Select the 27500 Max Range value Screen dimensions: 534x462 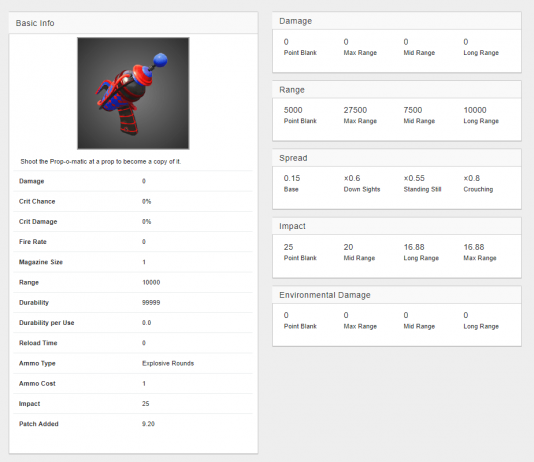[355, 110]
